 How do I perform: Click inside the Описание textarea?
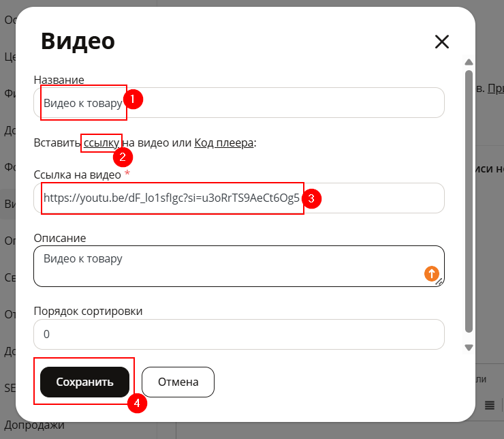click(x=239, y=267)
